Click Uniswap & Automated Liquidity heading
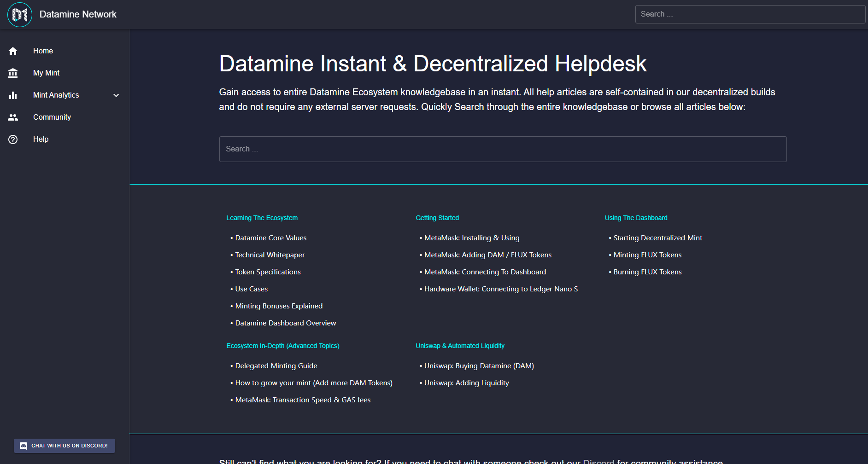 [x=460, y=346]
